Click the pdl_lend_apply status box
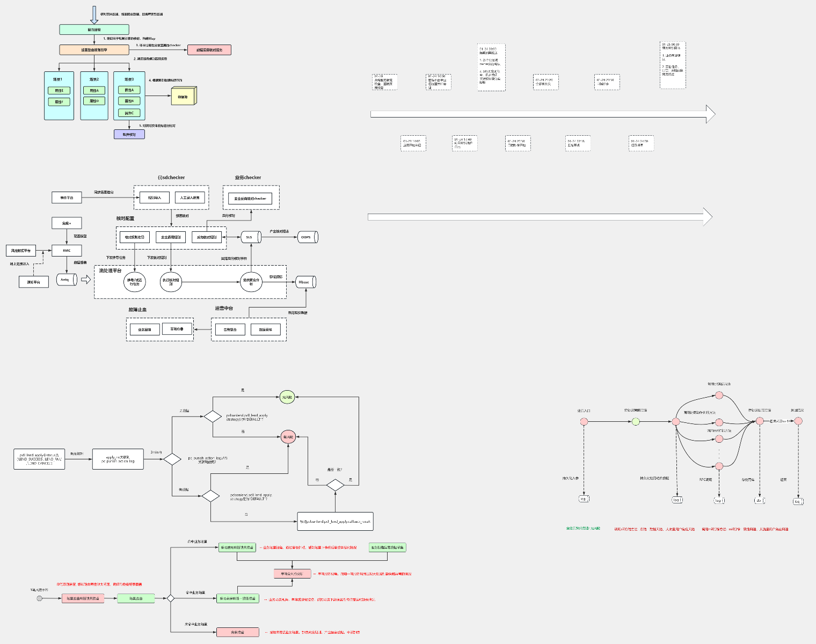This screenshot has height=644, width=816. click(x=39, y=459)
